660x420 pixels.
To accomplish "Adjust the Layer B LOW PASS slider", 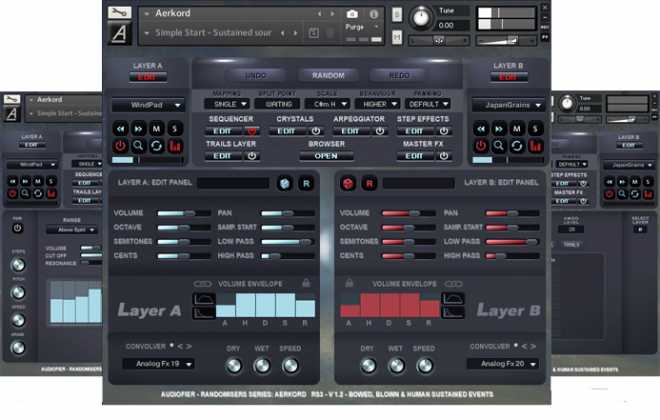I will pos(512,242).
